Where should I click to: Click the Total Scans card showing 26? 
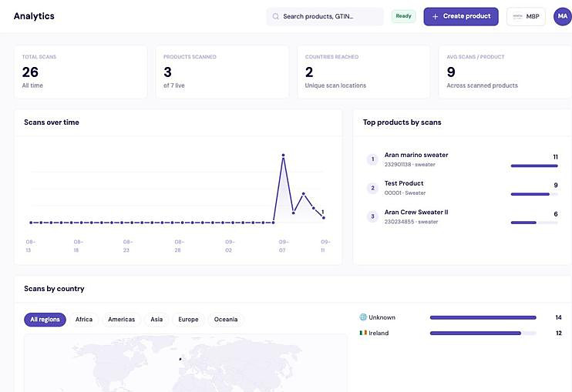point(81,72)
